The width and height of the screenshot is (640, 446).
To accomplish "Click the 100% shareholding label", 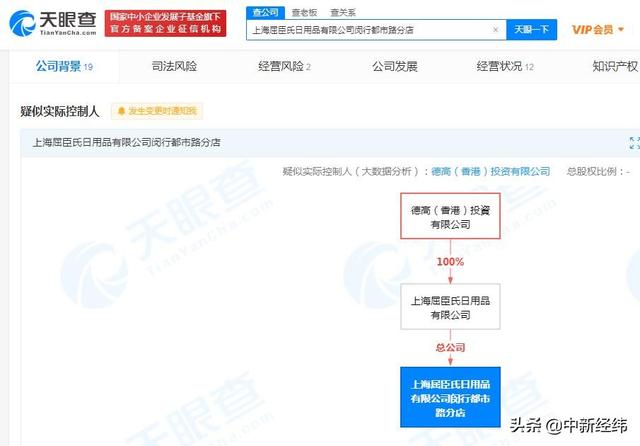I will coord(450,262).
